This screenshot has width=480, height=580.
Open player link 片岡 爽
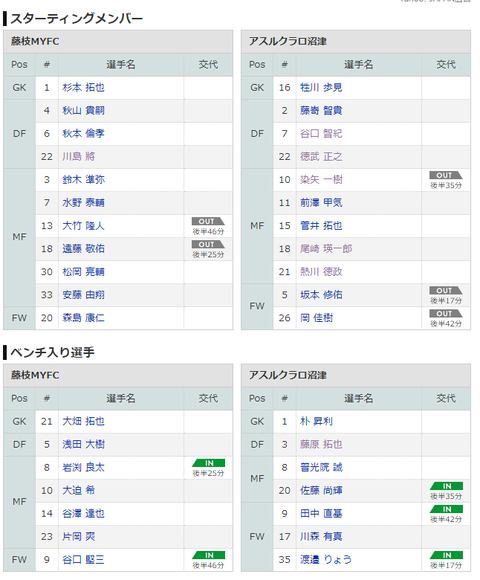[78, 536]
